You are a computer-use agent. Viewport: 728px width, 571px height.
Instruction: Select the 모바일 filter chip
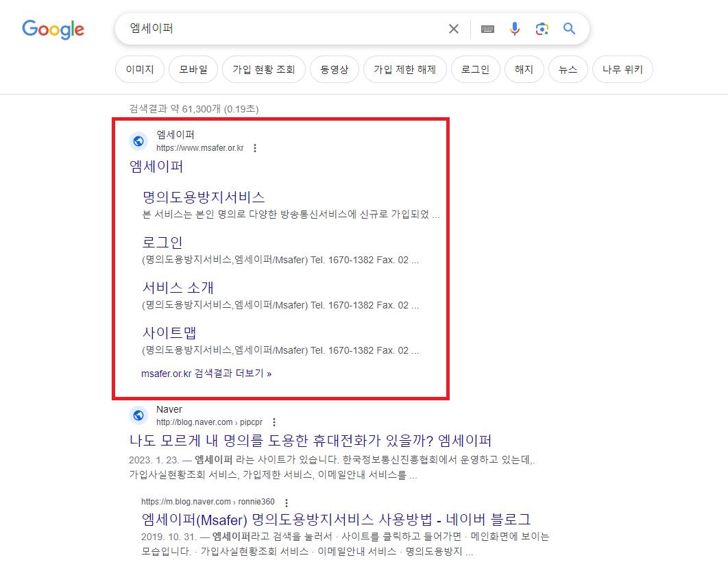pos(193,69)
